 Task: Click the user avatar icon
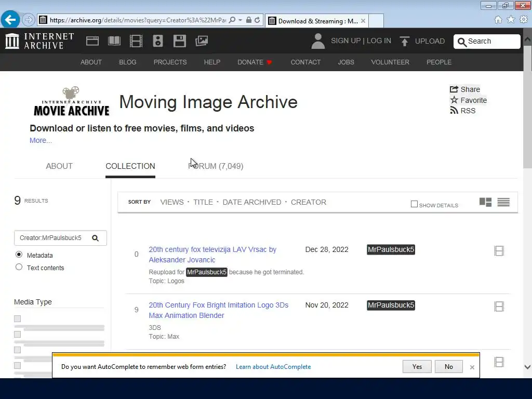[318, 41]
